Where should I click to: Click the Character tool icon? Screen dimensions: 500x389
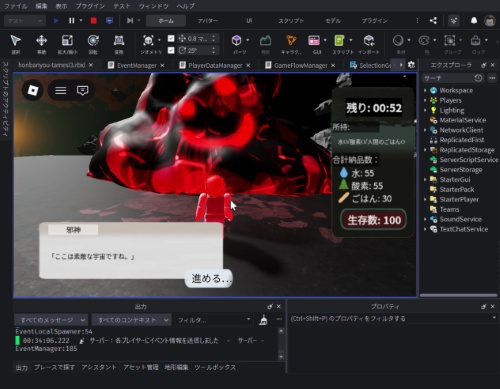pyautogui.click(x=291, y=41)
